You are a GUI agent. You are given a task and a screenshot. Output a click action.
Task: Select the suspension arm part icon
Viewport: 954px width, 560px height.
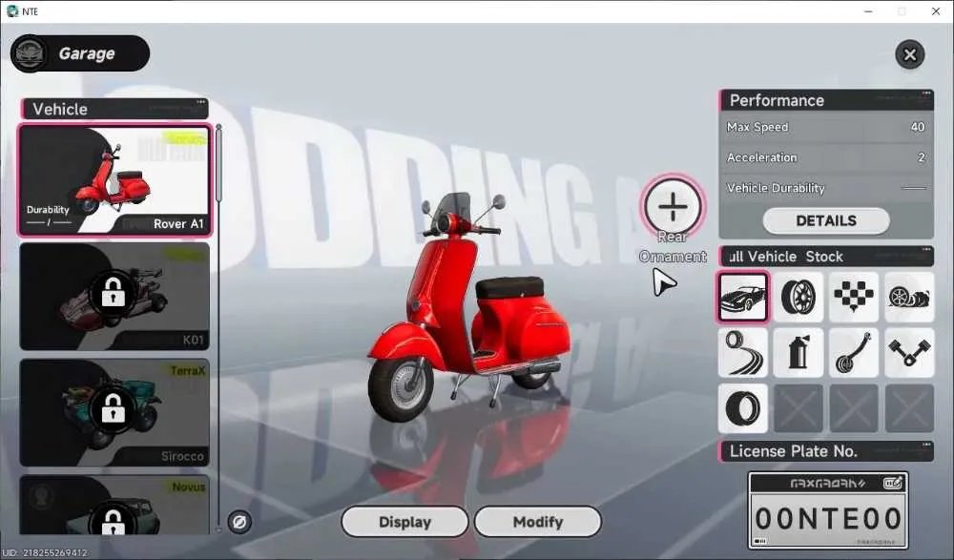(x=853, y=353)
